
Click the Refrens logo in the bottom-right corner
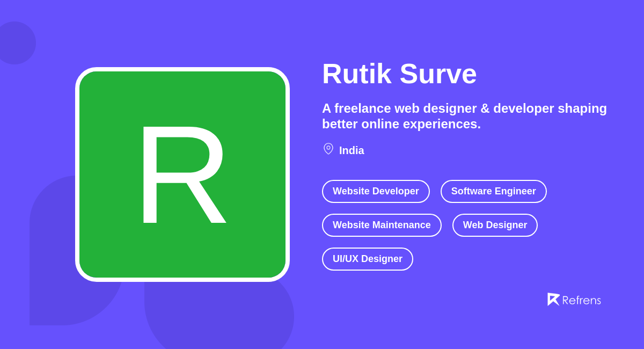coord(574,300)
